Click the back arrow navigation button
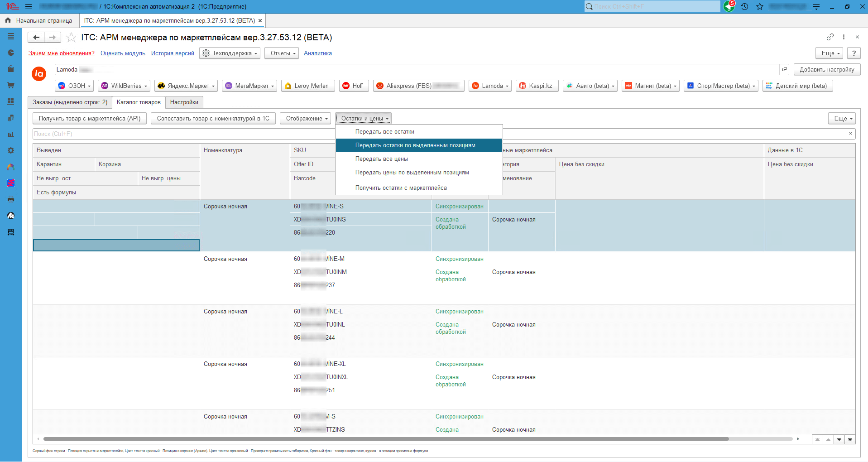The height and width of the screenshot is (462, 868). [x=36, y=38]
